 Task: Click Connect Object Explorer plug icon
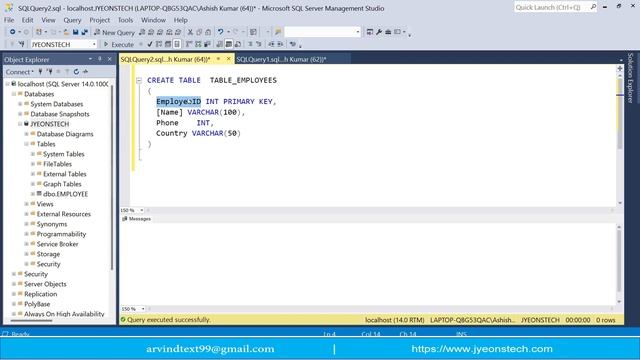pyautogui.click(x=40, y=71)
